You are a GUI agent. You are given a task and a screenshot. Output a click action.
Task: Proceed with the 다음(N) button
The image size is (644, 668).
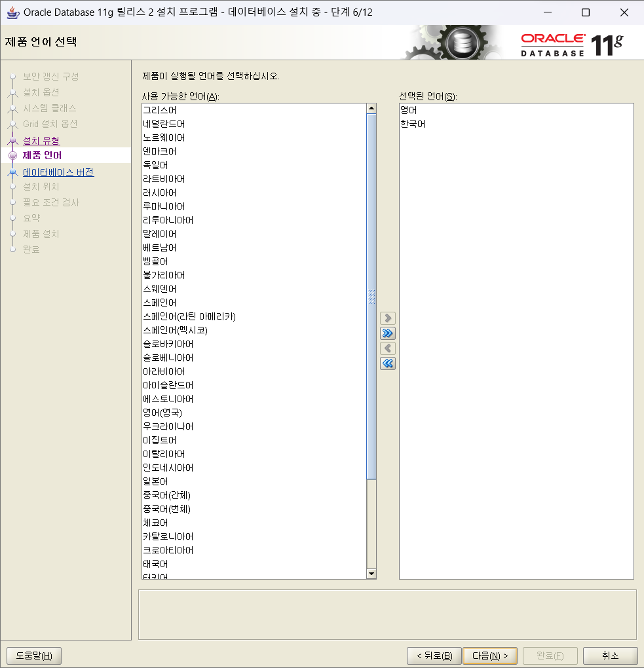tap(489, 656)
